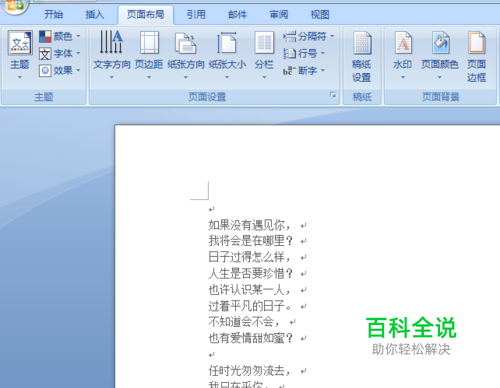Expand the 纸张大小 dropdown arrow
500x388 pixels.
[227, 77]
